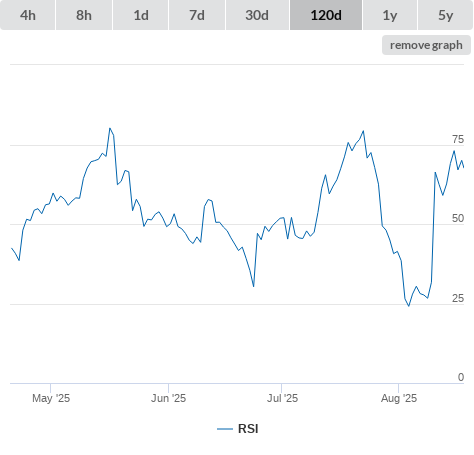Switch chart to 1y range
Image resolution: width=474 pixels, height=455 pixels.
(x=390, y=15)
